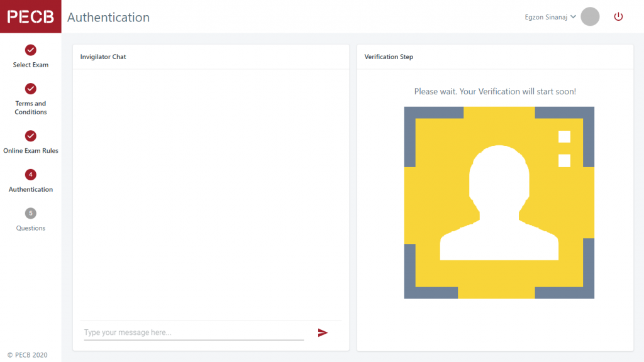Click the step 5 Questions number badge
644x362 pixels.
click(31, 213)
